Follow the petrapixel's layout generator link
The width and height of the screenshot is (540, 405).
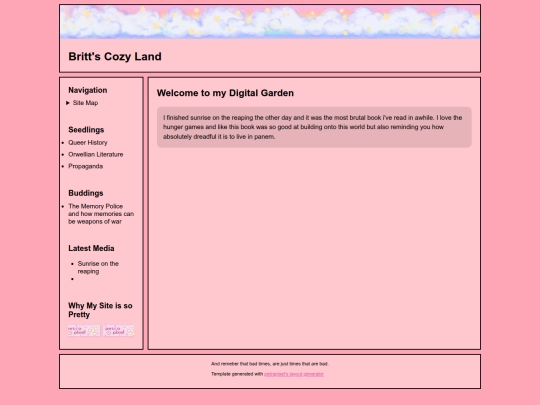click(x=294, y=374)
